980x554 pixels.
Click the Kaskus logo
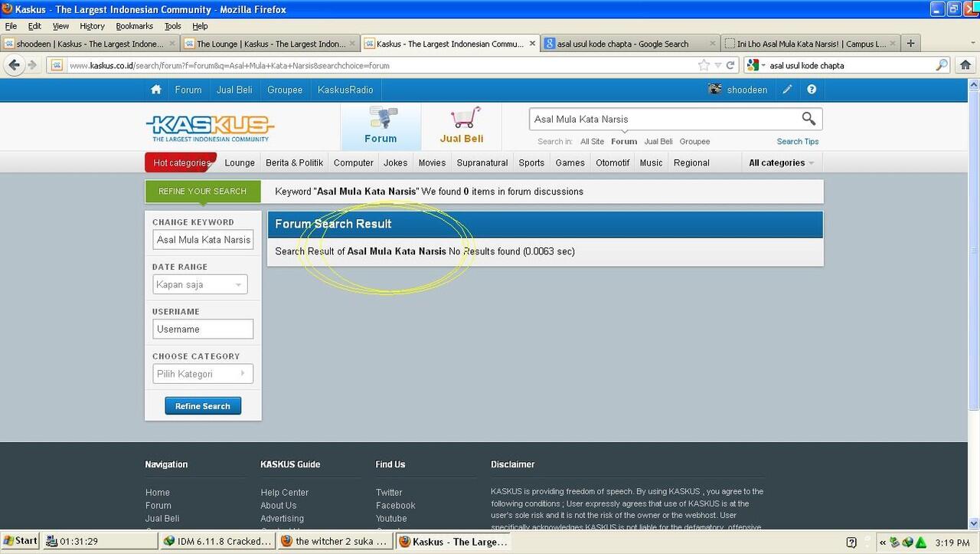coord(210,127)
